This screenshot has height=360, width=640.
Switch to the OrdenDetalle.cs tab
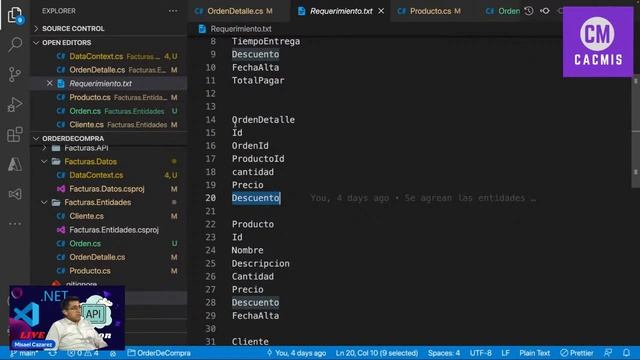click(239, 11)
